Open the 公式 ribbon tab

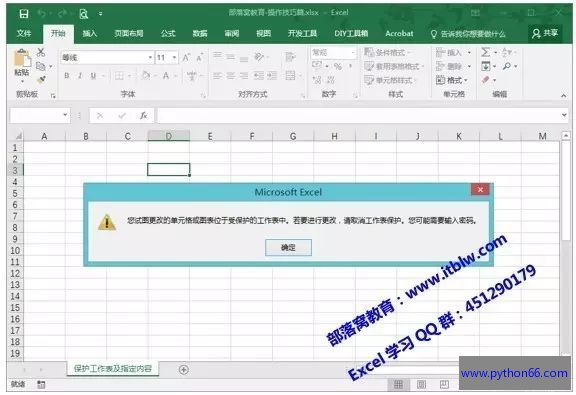(168, 34)
